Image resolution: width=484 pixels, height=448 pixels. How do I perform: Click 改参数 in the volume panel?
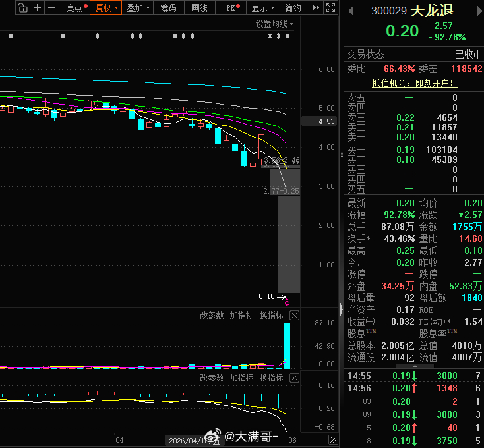[212, 315]
